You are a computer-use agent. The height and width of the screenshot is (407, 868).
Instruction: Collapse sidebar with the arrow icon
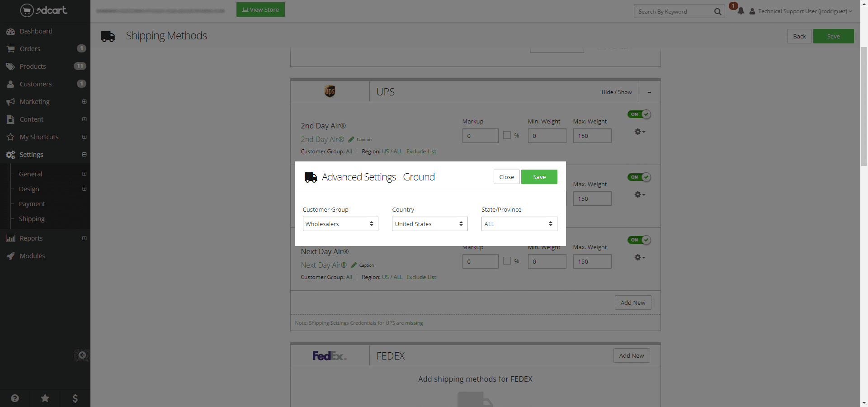82,355
